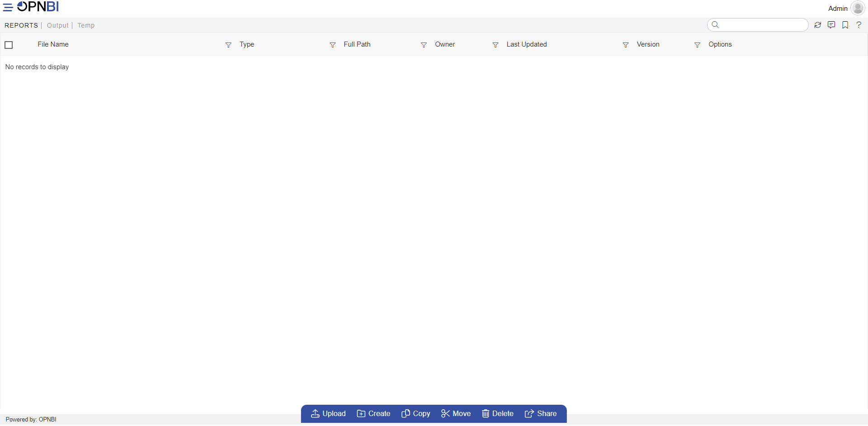
Task: Filter the Owner column
Action: tap(495, 45)
